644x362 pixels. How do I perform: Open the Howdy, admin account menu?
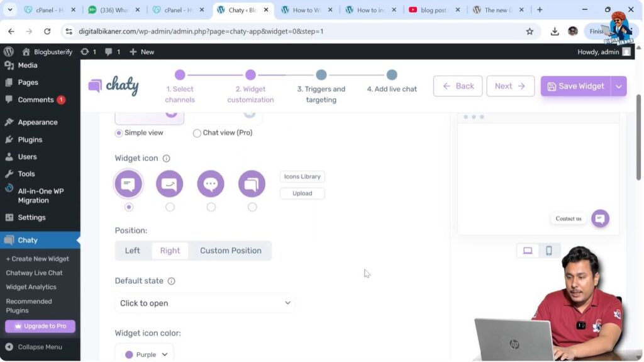coord(604,52)
